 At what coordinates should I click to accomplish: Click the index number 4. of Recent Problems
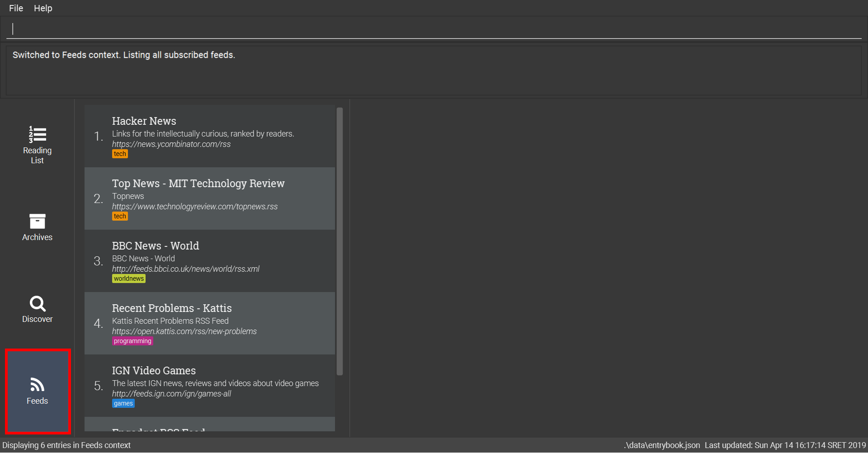coord(99,323)
